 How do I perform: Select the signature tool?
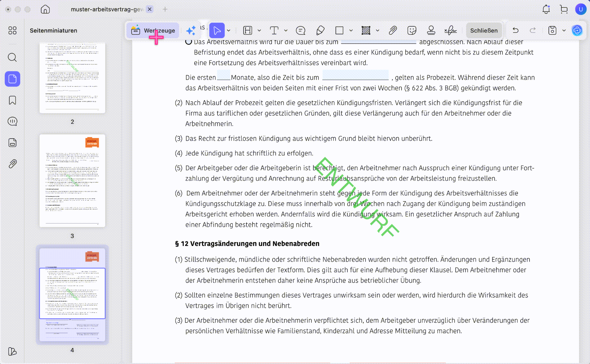pyautogui.click(x=450, y=31)
